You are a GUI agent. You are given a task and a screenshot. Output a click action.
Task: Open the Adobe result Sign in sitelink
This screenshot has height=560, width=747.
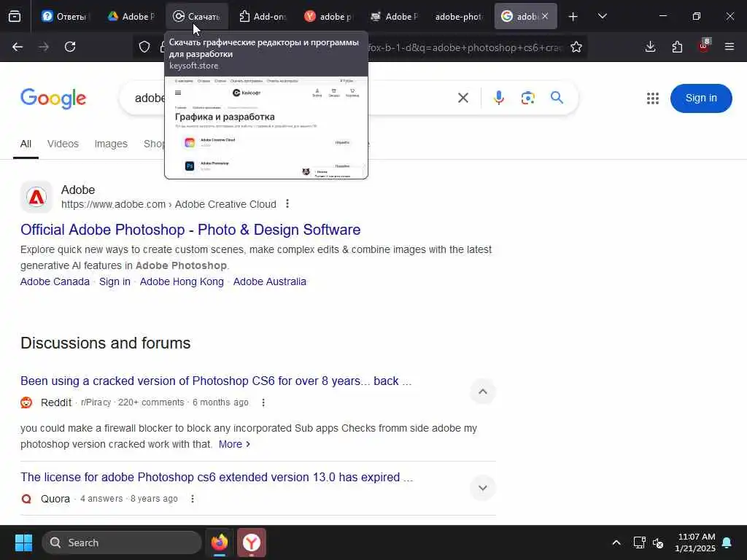(x=115, y=281)
